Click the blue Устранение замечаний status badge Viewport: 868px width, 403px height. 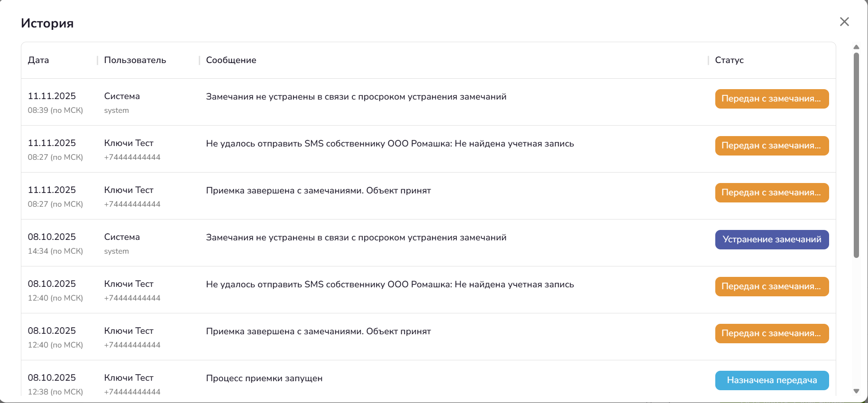pos(772,239)
